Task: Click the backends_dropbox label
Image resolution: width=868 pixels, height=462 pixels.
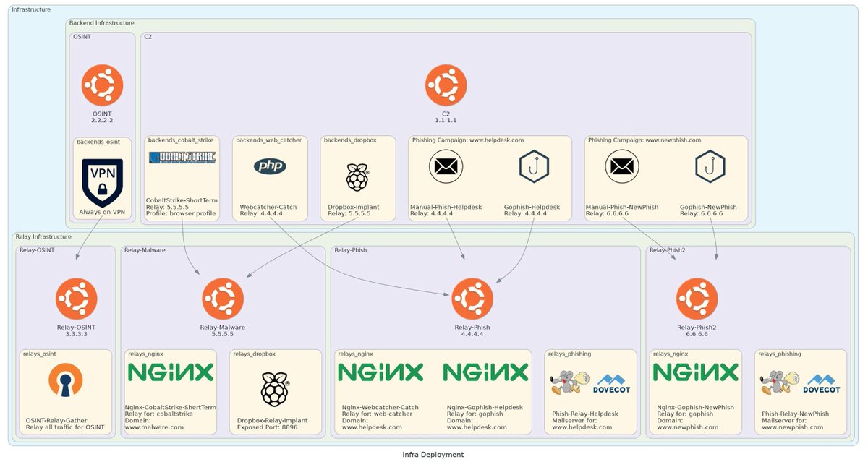Action: point(349,140)
